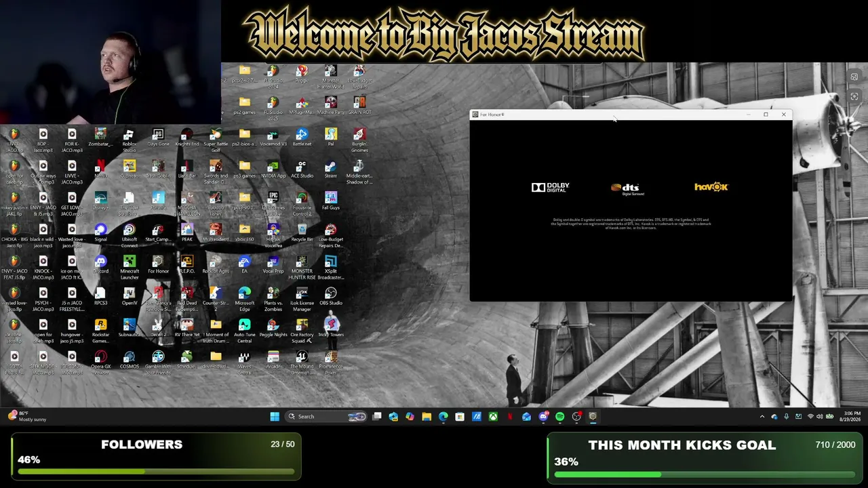Launch Minecraft Launcher shortcut

(129, 267)
